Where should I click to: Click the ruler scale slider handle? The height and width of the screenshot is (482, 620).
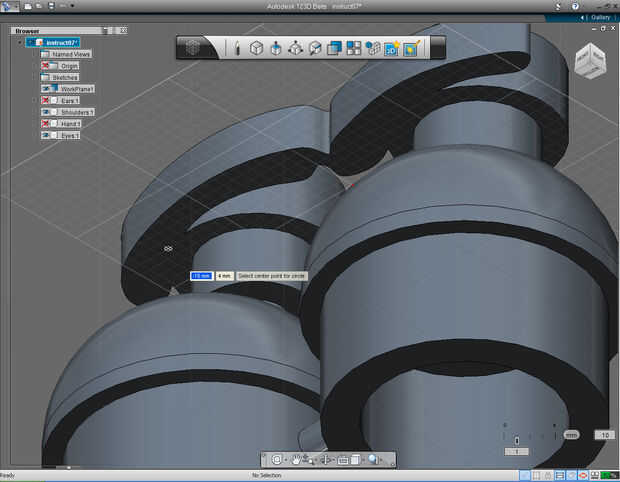516,440
